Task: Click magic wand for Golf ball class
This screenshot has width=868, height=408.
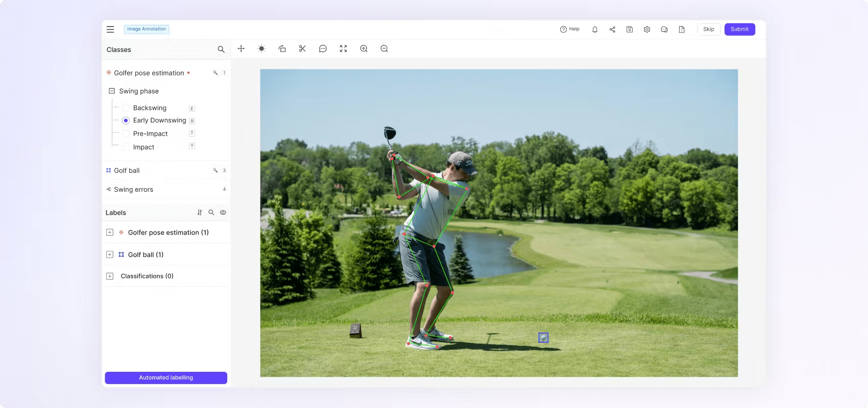Action: 215,170
